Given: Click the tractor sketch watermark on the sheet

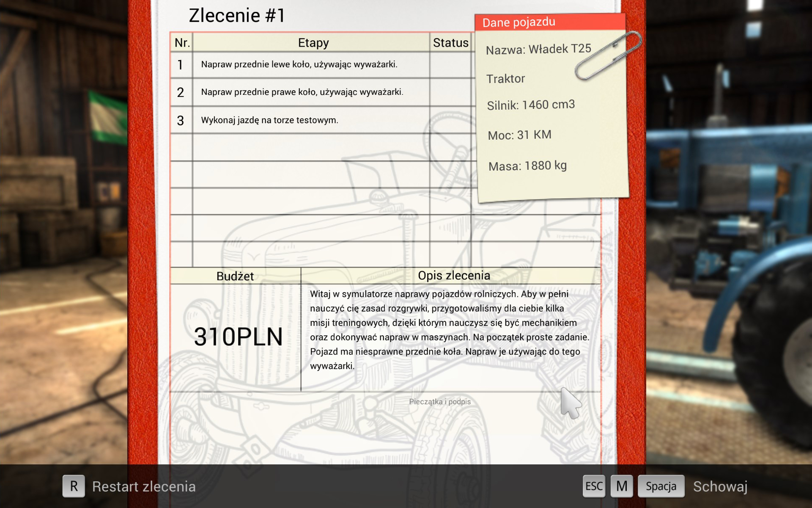Looking at the screenshot, I should 359,233.
